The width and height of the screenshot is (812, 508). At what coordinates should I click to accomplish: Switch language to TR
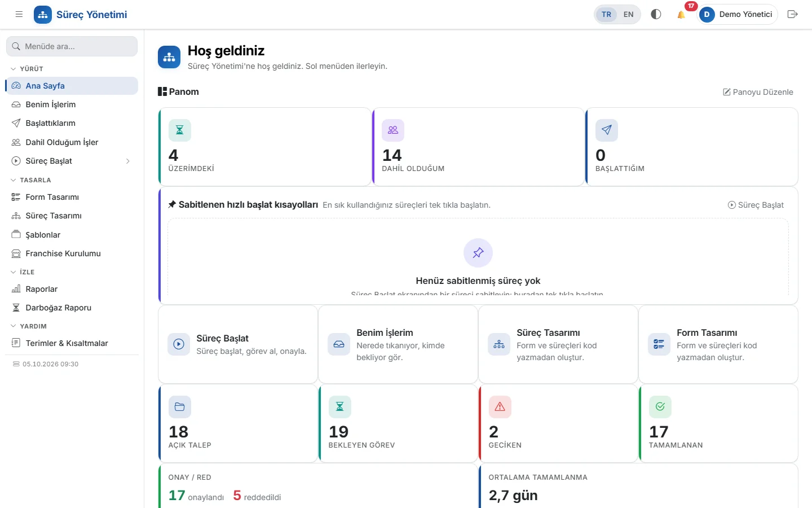tap(606, 14)
